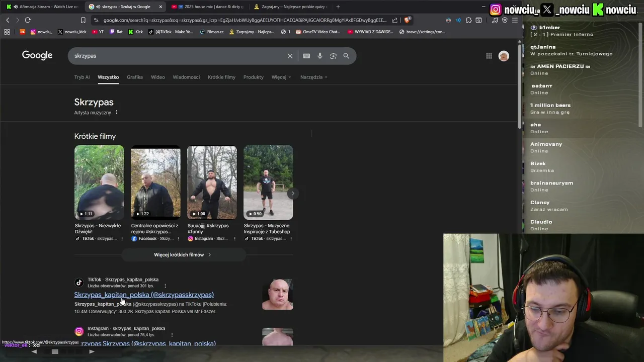
Task: Open a new browser tab
Action: point(338,7)
